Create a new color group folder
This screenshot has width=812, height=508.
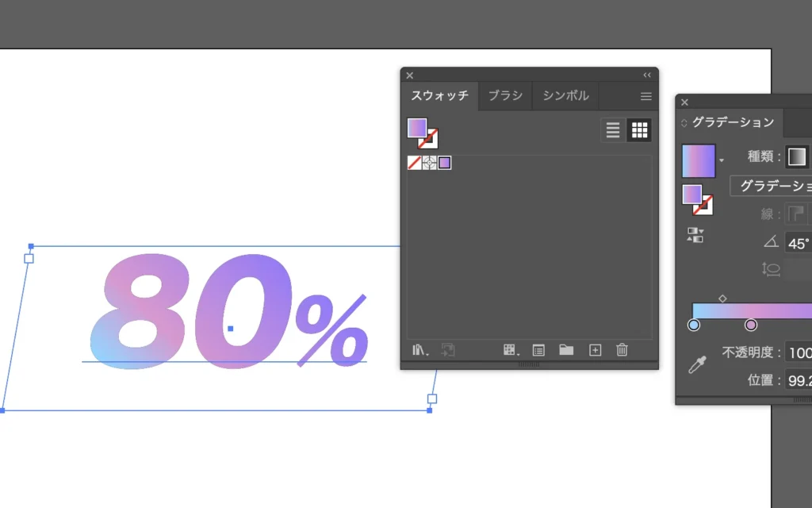(x=566, y=350)
